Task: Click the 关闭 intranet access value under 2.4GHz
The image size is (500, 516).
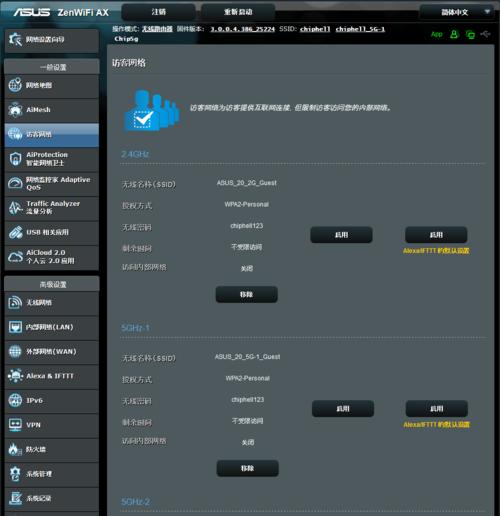Action: point(247,268)
